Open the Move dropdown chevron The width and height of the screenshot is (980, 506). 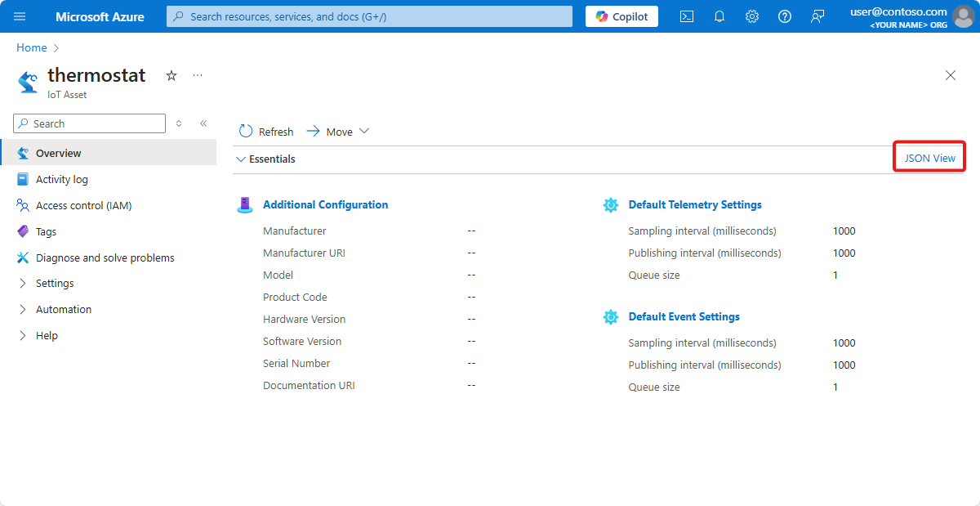click(364, 132)
